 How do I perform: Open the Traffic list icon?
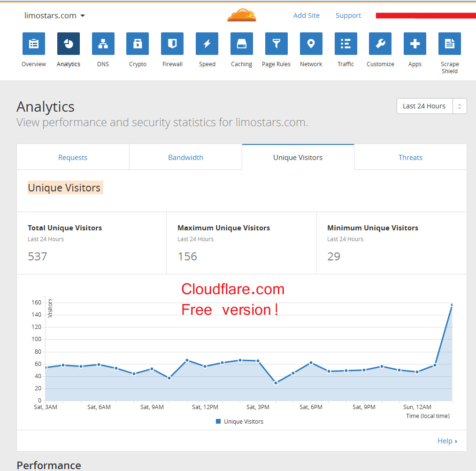346,44
